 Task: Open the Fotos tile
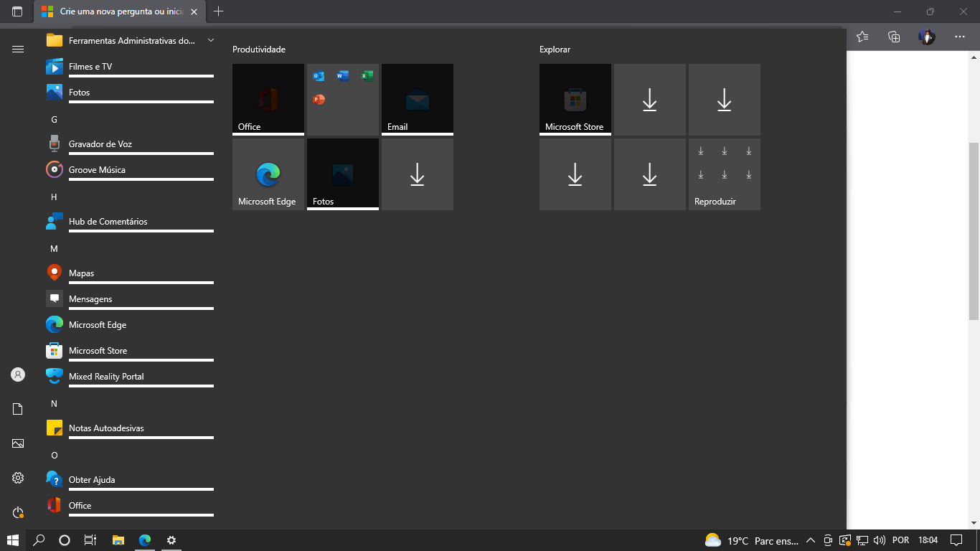(343, 174)
